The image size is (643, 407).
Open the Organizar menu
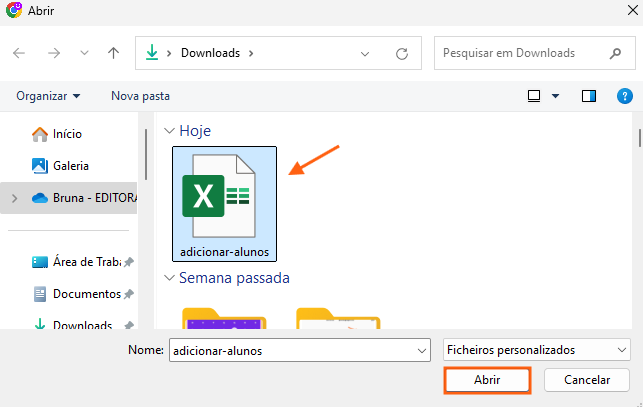(48, 96)
